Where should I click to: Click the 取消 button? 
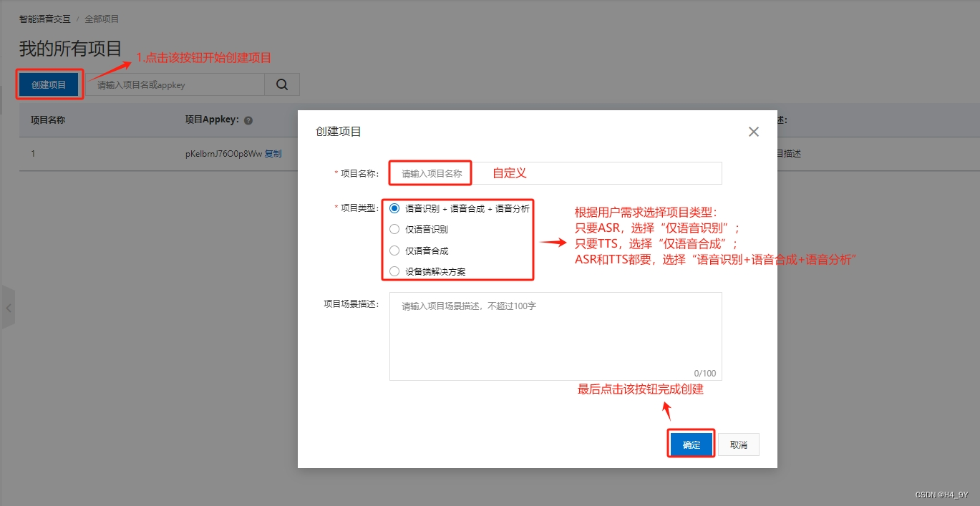click(738, 444)
